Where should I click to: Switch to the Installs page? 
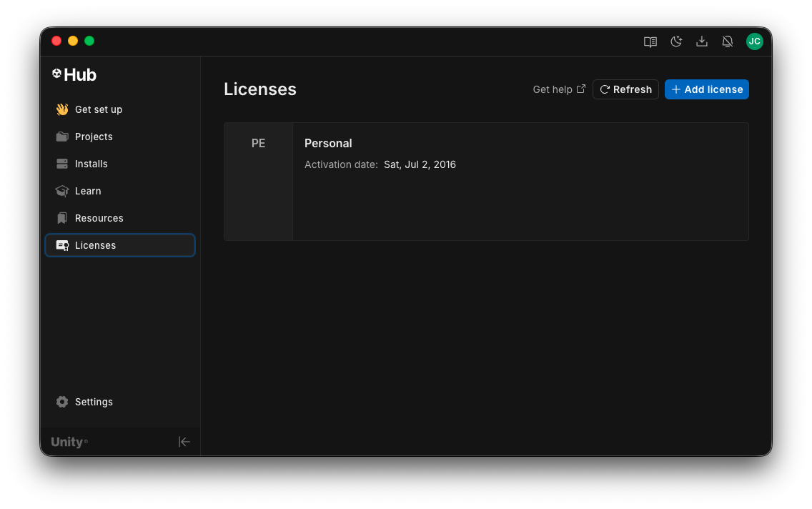[91, 164]
